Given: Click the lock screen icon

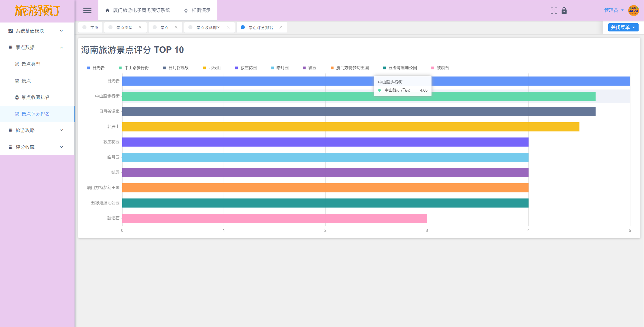Looking at the screenshot, I should 564,11.
